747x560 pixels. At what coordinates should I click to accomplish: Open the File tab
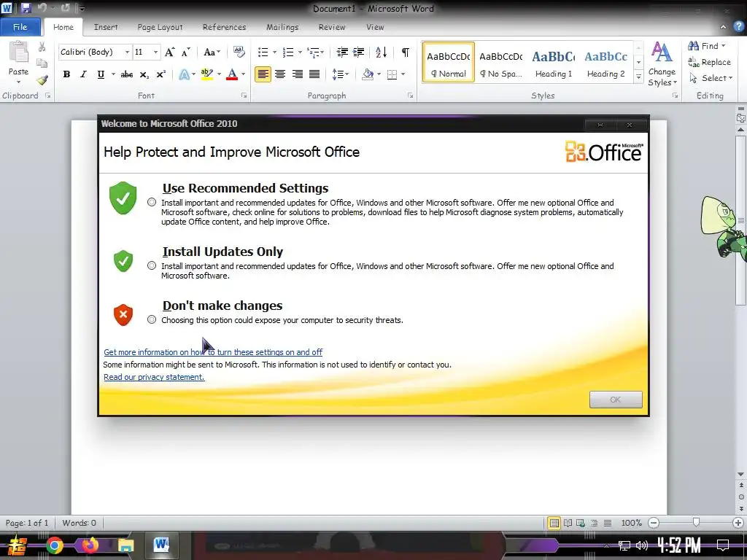click(x=20, y=27)
